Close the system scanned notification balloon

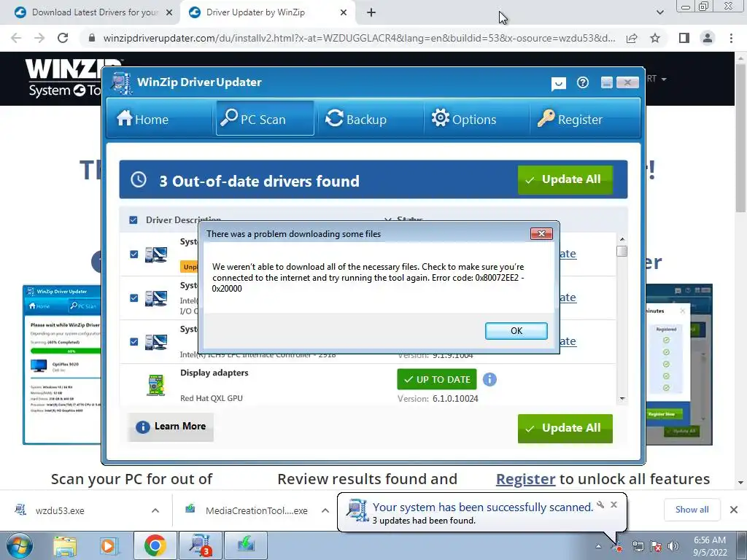pos(614,505)
